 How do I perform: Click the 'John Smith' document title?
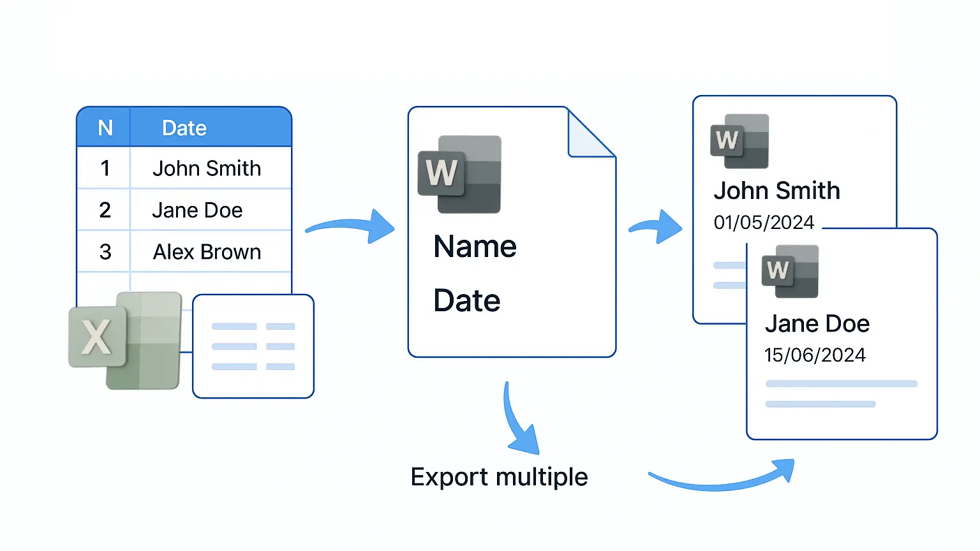[776, 191]
